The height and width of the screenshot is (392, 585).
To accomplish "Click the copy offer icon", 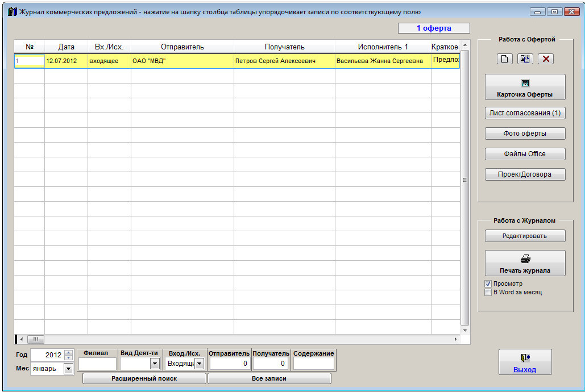I will pyautogui.click(x=525, y=59).
